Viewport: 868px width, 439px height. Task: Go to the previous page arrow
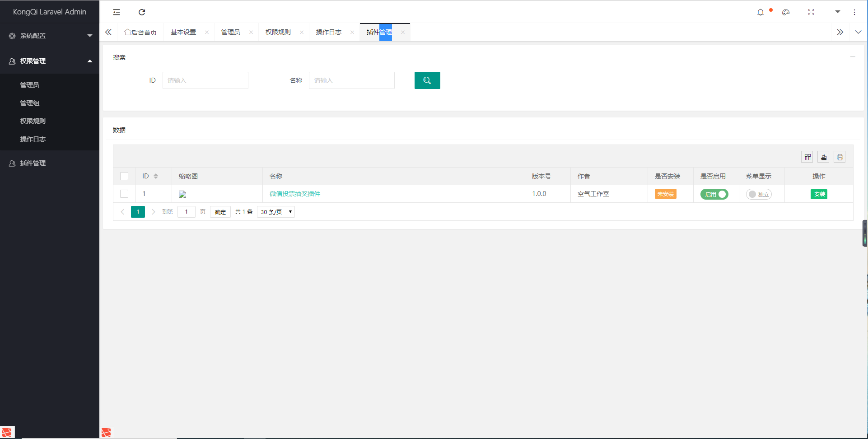122,212
